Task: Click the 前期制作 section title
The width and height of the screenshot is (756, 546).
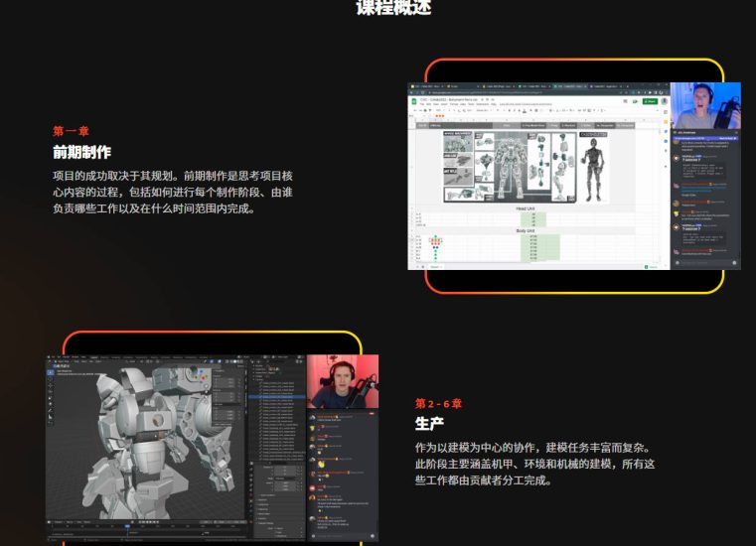Action: click(82, 152)
